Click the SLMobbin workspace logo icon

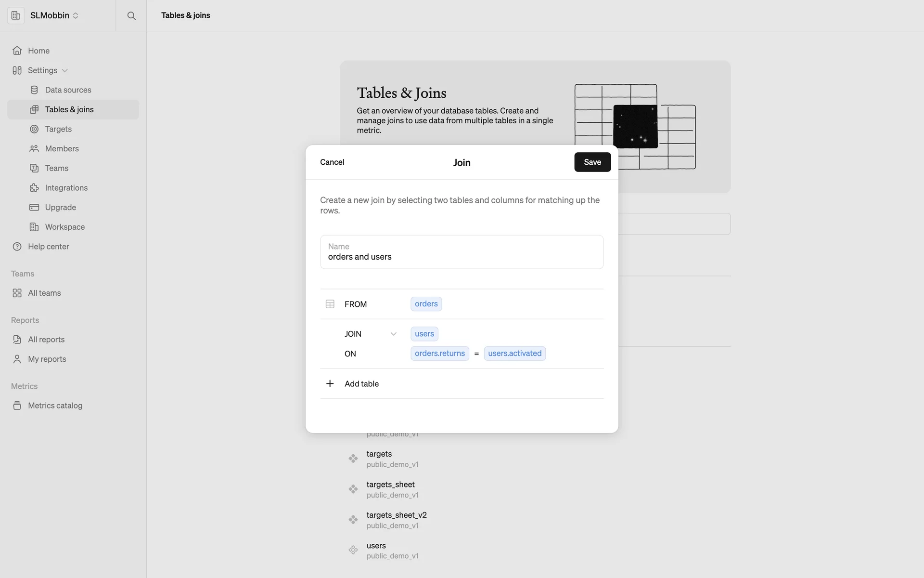(16, 15)
